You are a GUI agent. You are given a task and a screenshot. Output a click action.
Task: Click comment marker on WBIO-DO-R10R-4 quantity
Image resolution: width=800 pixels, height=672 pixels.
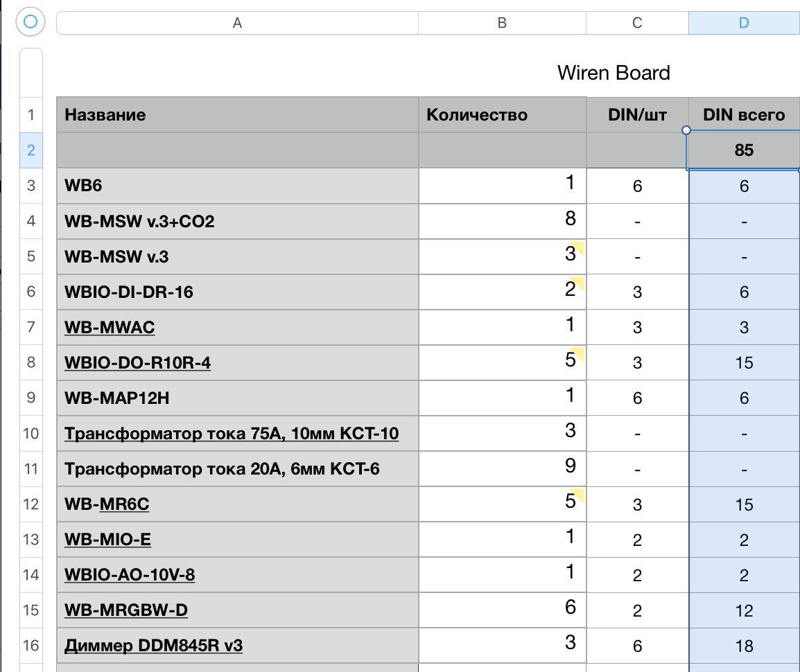pyautogui.click(x=578, y=353)
